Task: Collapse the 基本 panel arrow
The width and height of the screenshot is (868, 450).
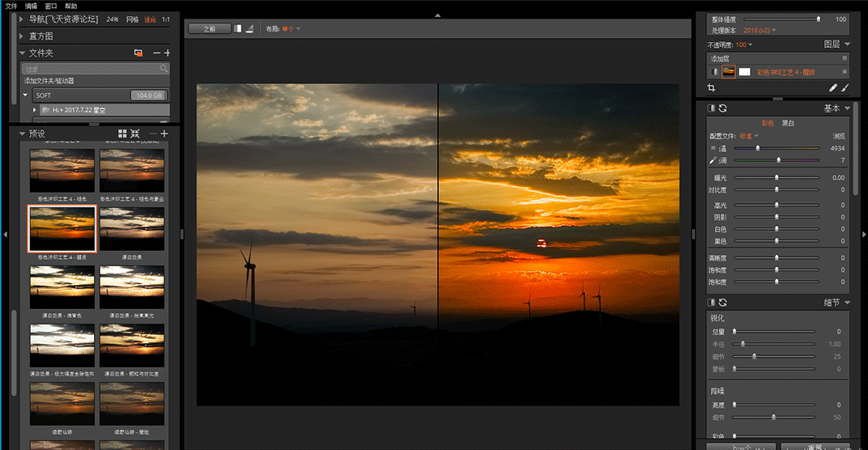Action: [x=848, y=108]
